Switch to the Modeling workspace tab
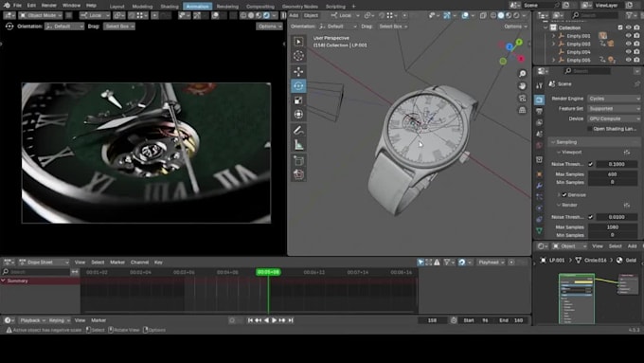The image size is (644, 363). pyautogui.click(x=142, y=7)
